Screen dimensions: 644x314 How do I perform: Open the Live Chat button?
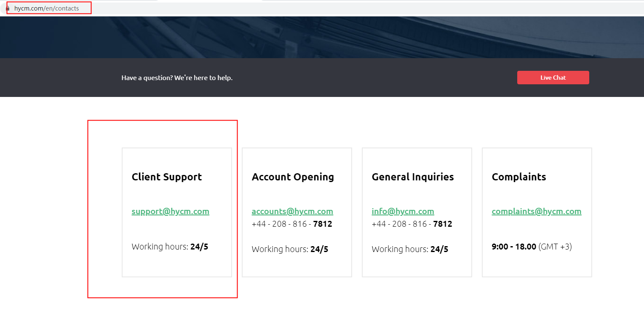coord(553,78)
